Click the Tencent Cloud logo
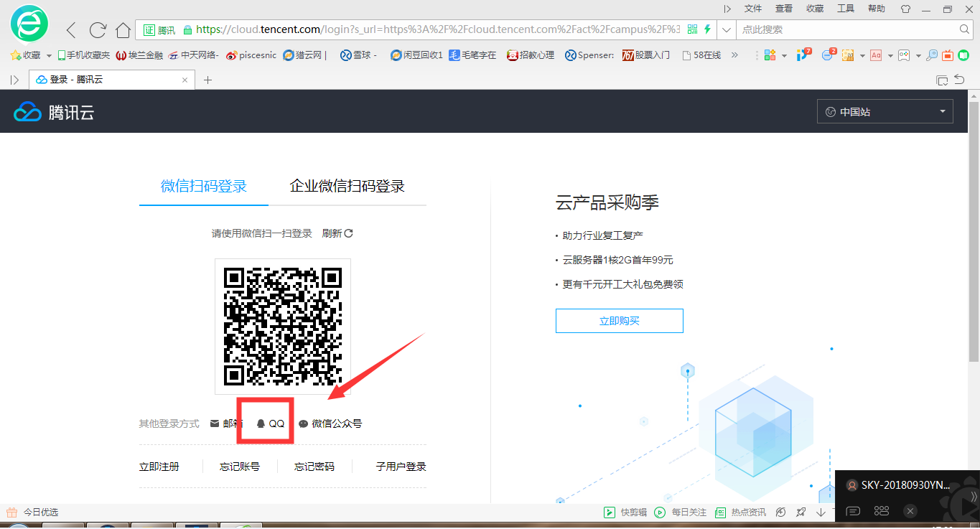 tap(54, 112)
